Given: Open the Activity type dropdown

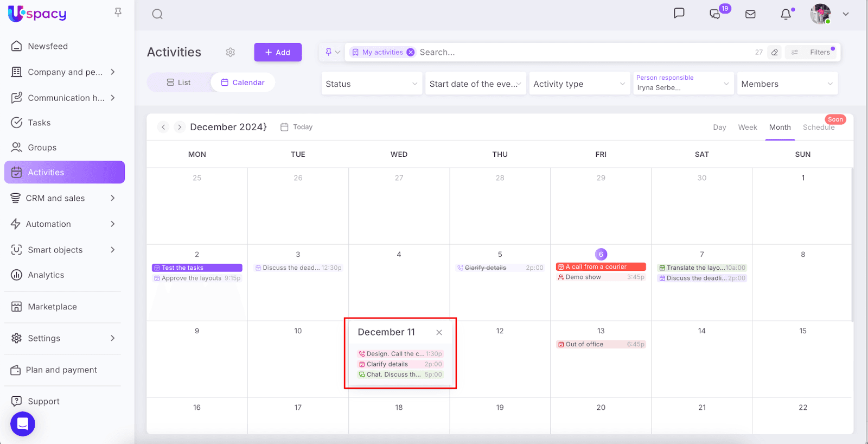Looking at the screenshot, I should pos(579,84).
